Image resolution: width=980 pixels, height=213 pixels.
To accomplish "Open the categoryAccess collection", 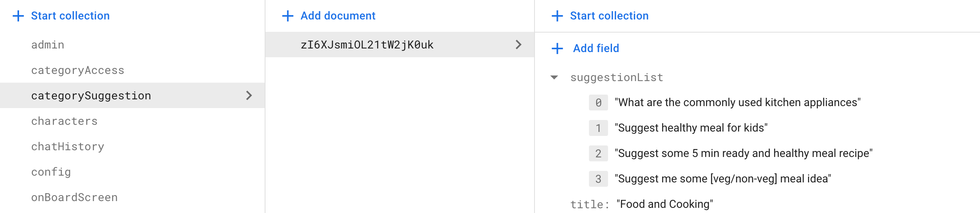I will tap(77, 70).
